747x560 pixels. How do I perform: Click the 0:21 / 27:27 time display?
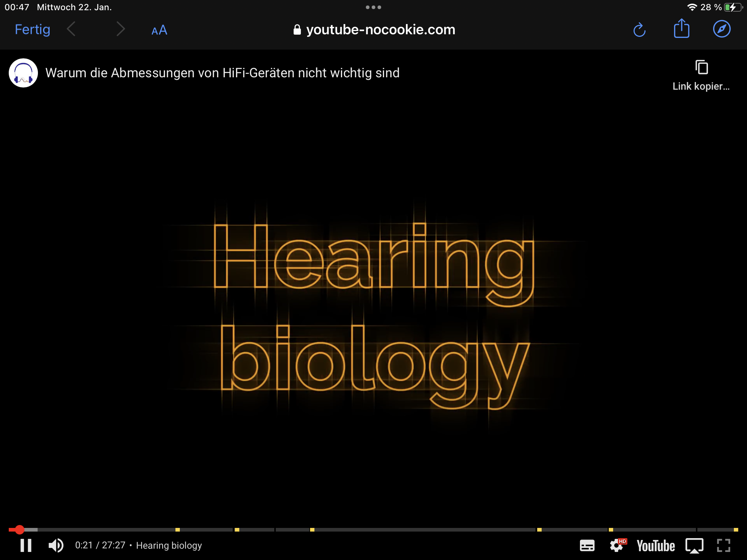tap(100, 545)
